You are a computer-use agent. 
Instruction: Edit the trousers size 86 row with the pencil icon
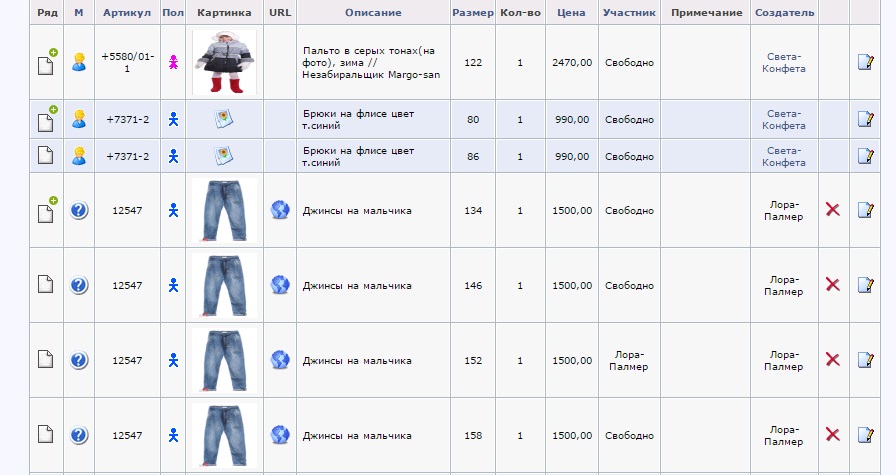coord(866,155)
